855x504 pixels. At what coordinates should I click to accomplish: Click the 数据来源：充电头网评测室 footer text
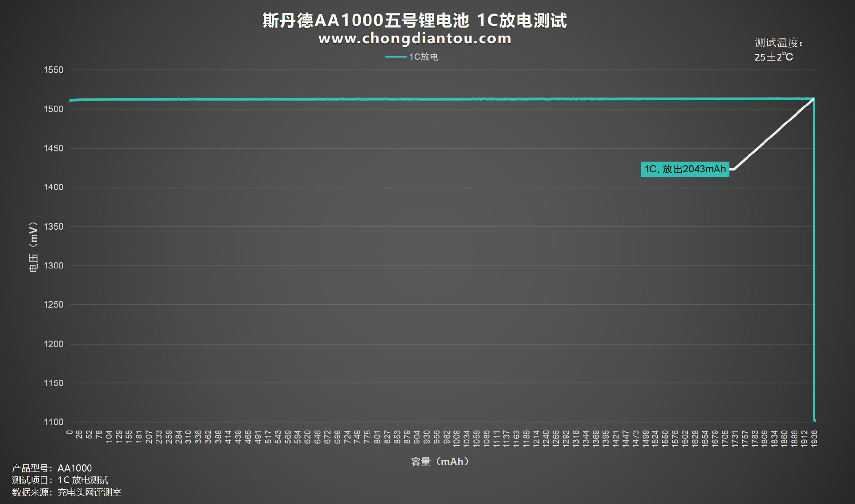click(66, 492)
